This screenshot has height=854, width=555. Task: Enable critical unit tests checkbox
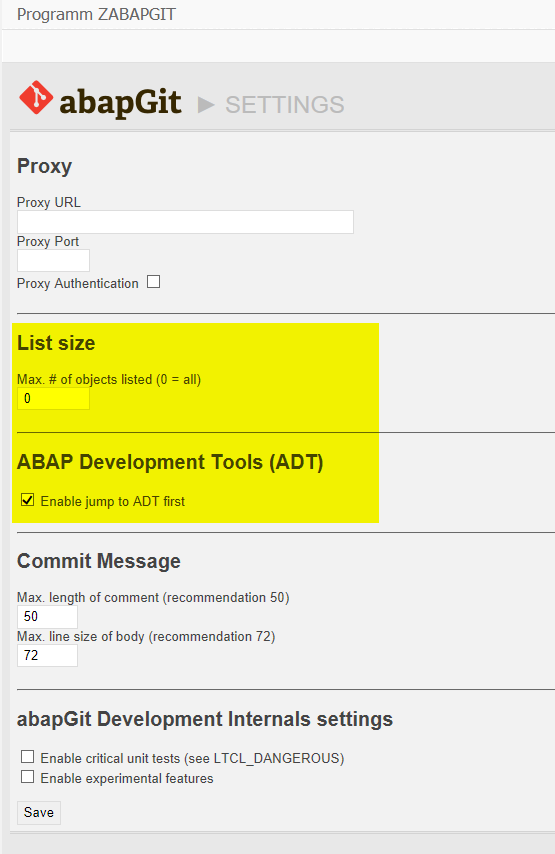[x=27, y=757]
